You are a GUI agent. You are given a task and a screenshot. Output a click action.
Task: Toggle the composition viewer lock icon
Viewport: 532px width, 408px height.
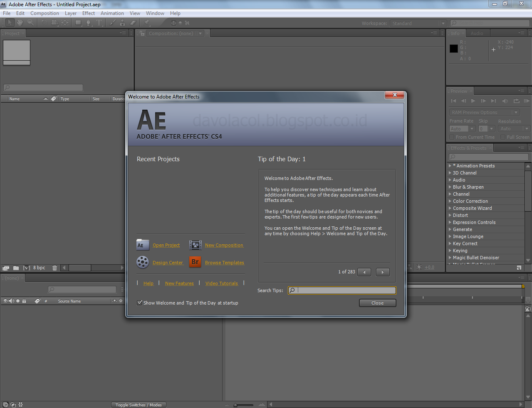click(142, 33)
